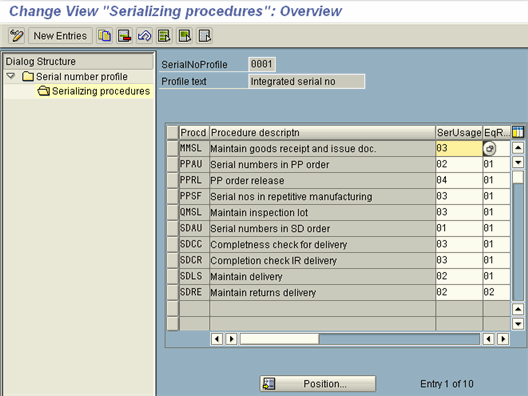Select the SDLS row using row selector
The width and height of the screenshot is (528, 396).
pyautogui.click(x=172, y=276)
